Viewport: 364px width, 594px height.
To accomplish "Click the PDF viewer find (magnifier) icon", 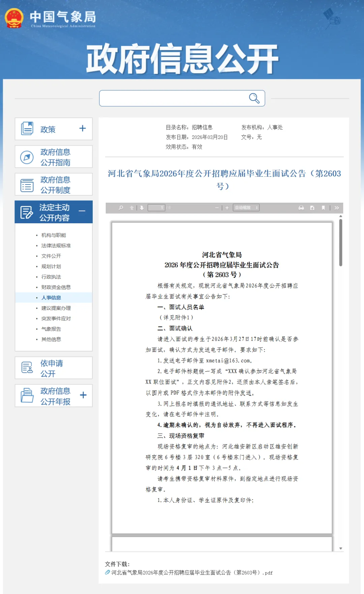I will coord(121,208).
